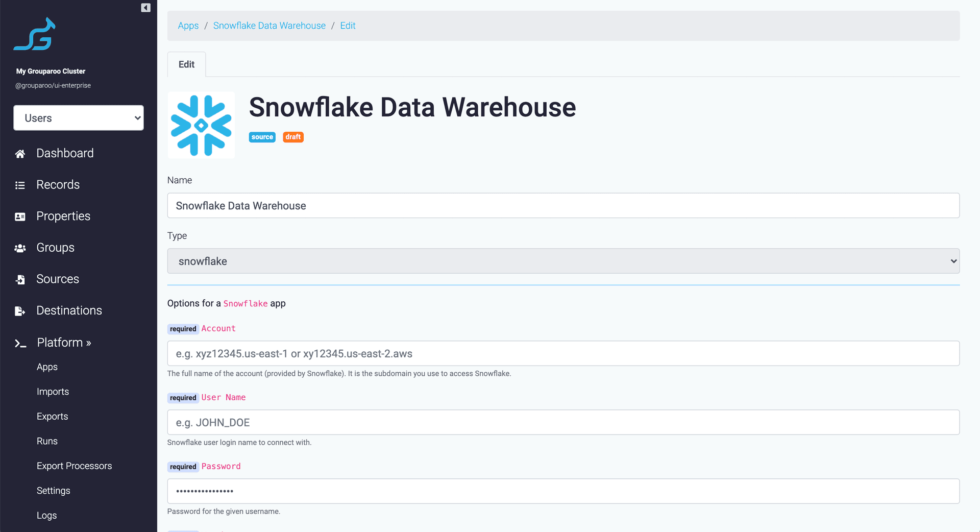This screenshot has width=980, height=532.
Task: Collapse the sidebar with the arrow icon
Action: (x=145, y=8)
